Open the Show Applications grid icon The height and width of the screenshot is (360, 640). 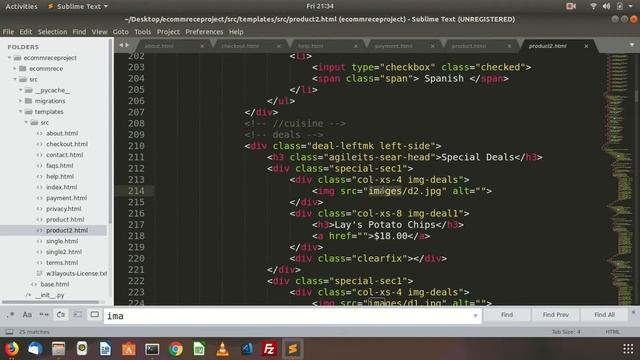pos(628,349)
